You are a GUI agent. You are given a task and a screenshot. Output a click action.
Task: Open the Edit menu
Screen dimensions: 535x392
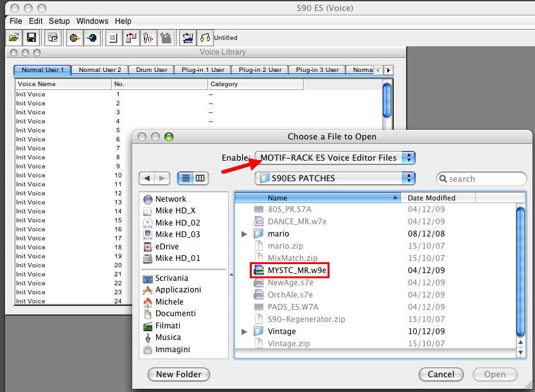[x=35, y=21]
